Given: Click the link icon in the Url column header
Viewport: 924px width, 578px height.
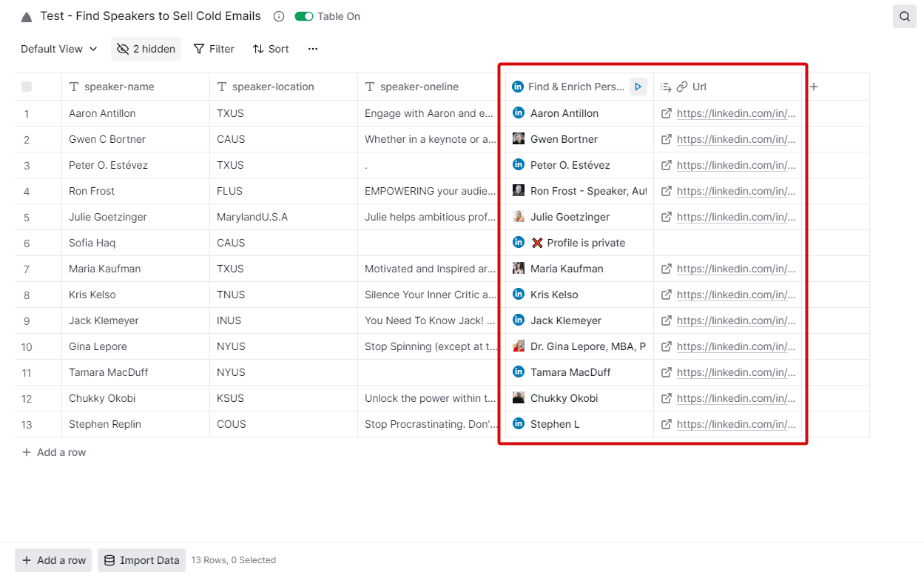Looking at the screenshot, I should click(x=682, y=87).
